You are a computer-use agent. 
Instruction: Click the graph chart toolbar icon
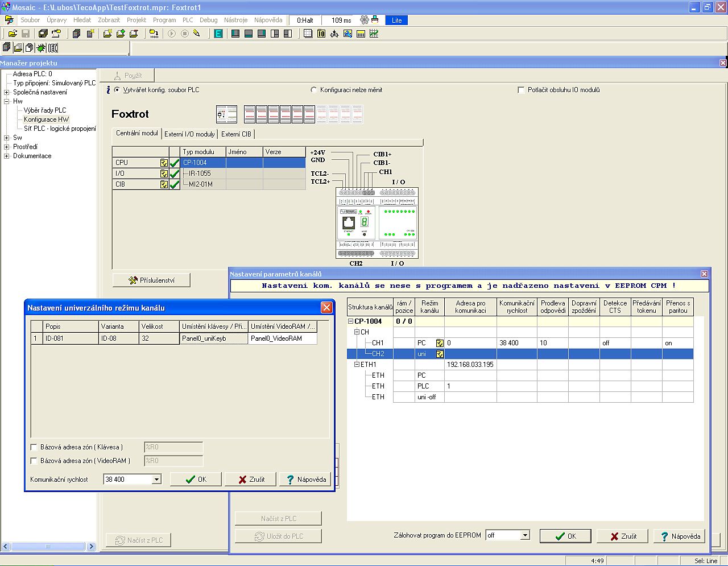click(x=374, y=34)
